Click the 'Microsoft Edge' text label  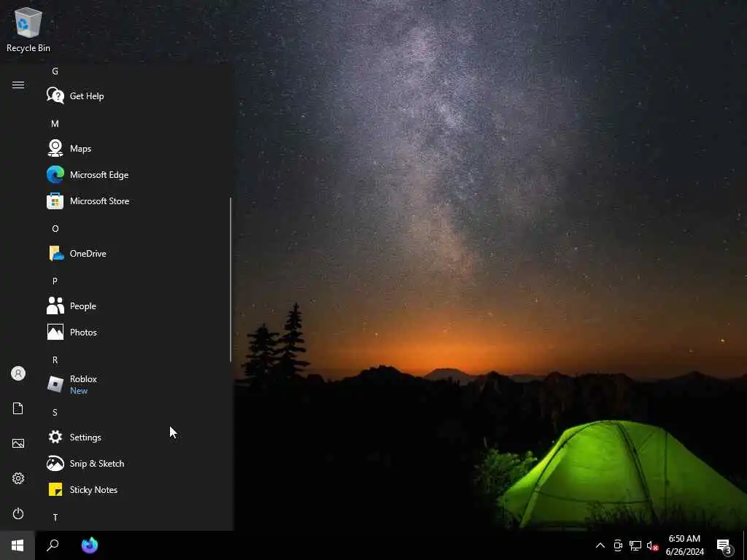pos(99,175)
